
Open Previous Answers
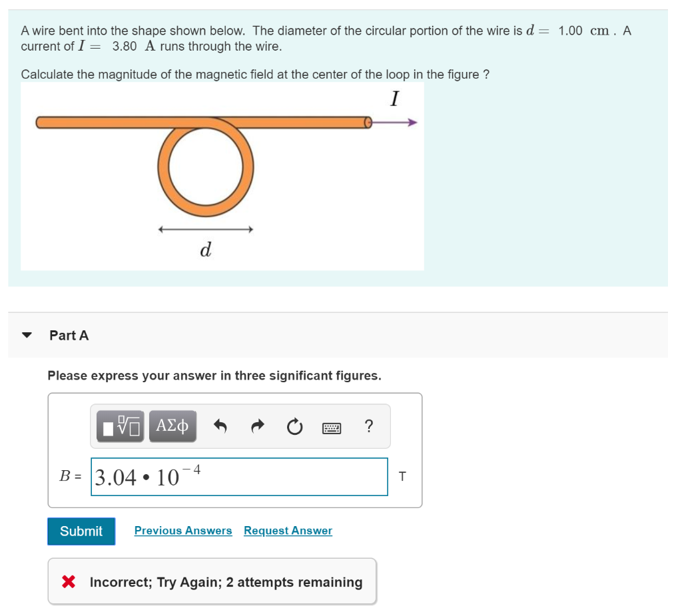[x=183, y=530]
